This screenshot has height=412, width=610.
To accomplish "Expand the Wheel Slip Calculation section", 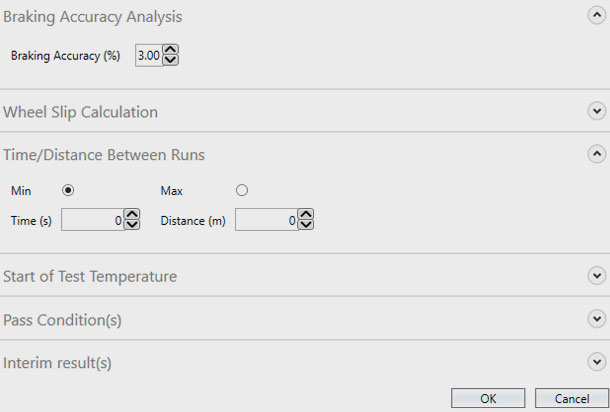I will click(x=597, y=111).
